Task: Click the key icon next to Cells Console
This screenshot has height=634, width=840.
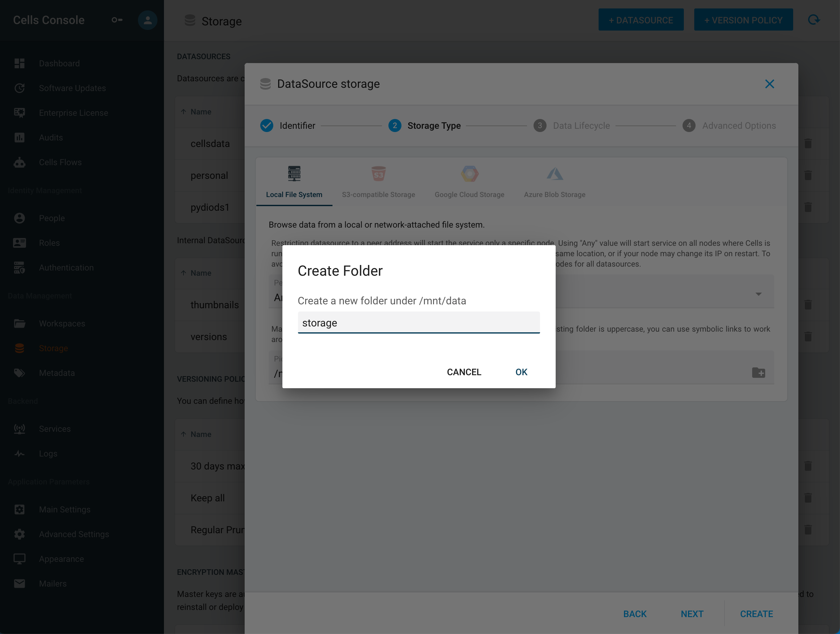Action: click(116, 20)
